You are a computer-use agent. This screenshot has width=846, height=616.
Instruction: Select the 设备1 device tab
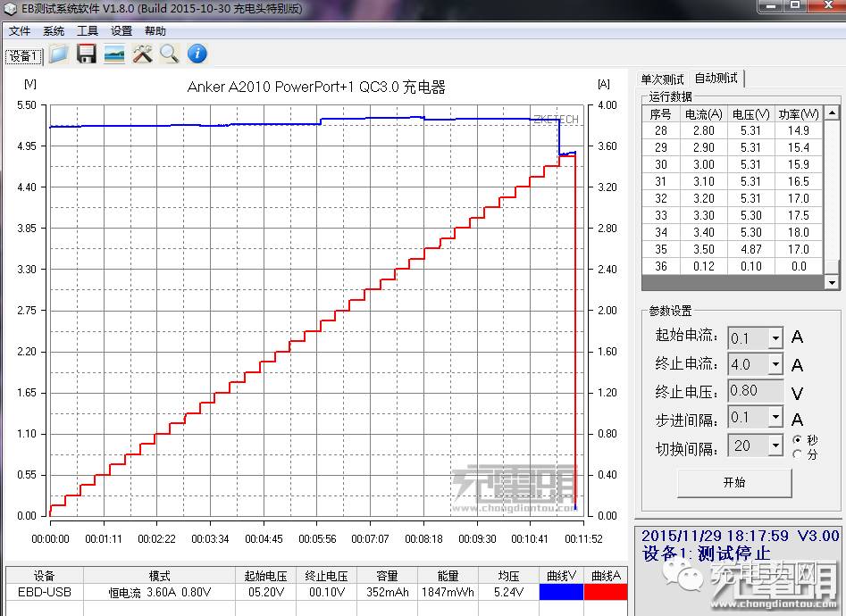(24, 56)
